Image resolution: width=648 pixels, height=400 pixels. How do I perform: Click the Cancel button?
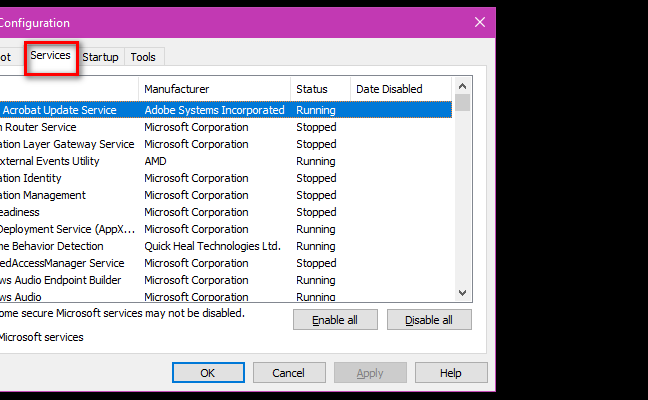coord(289,373)
